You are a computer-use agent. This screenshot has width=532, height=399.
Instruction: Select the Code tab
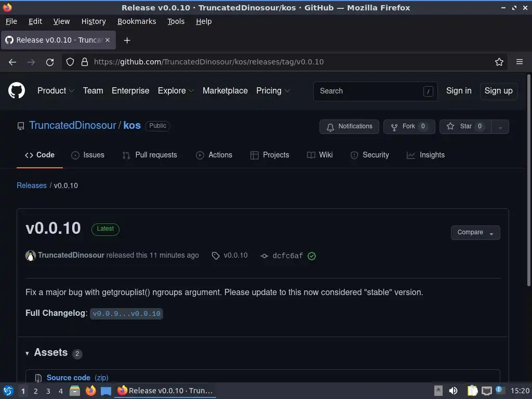pyautogui.click(x=39, y=155)
